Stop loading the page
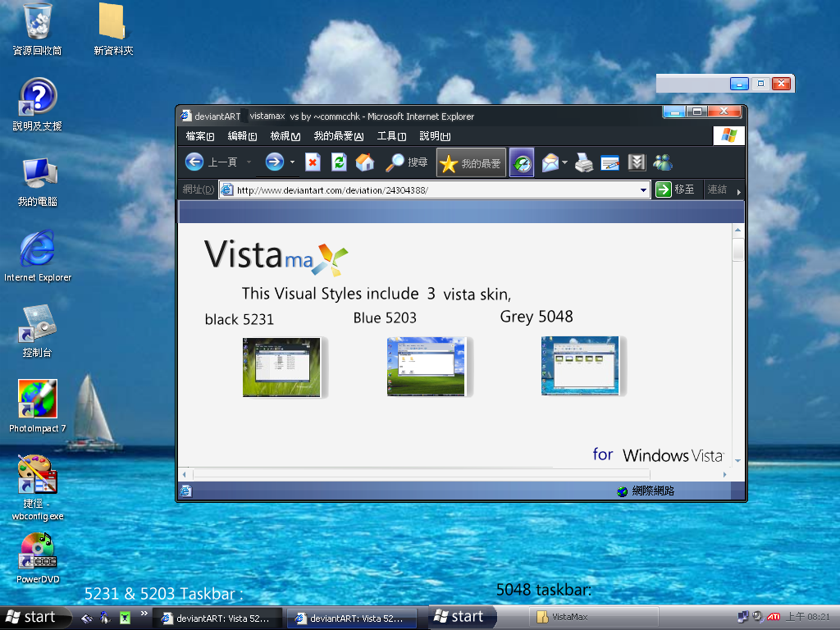Image resolution: width=840 pixels, height=630 pixels. pos(313,162)
